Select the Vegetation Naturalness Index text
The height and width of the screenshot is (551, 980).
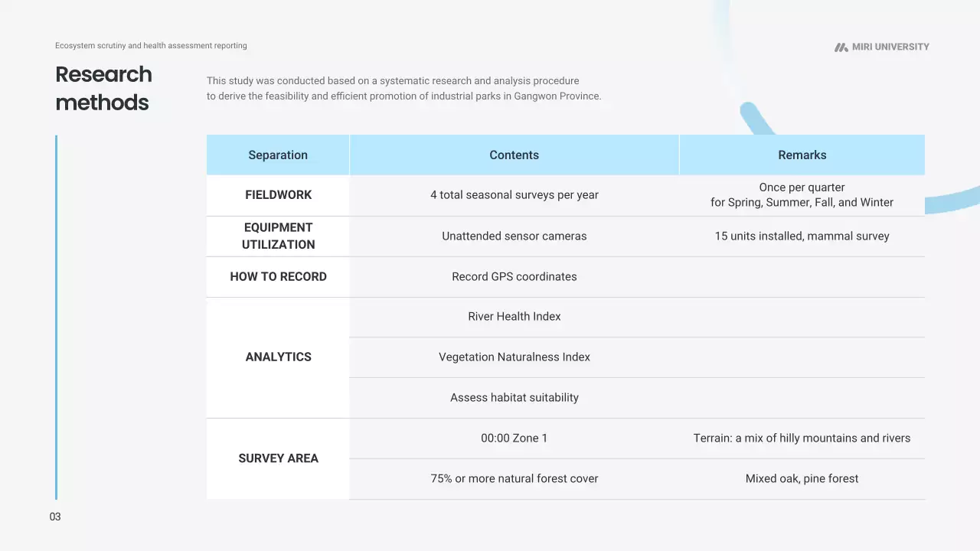pyautogui.click(x=514, y=357)
